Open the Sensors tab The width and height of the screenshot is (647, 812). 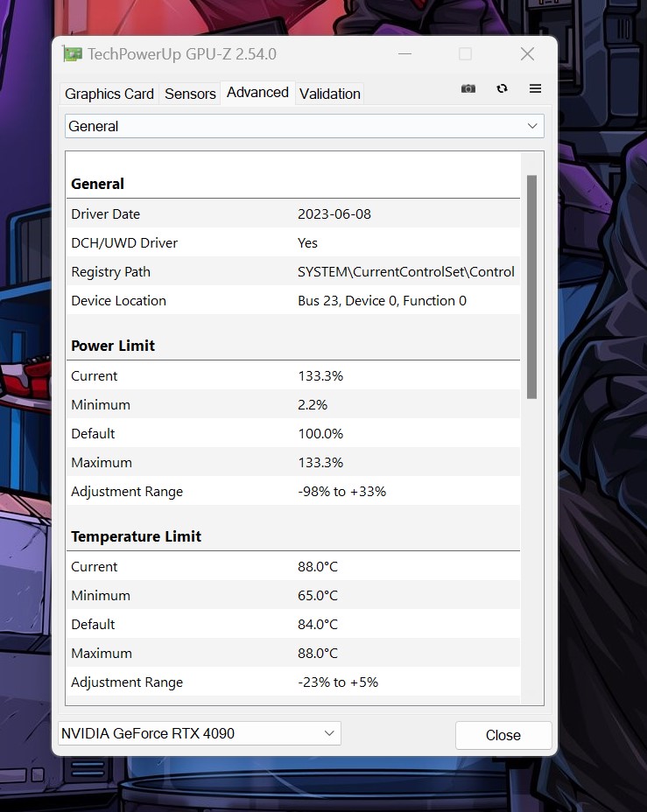(190, 94)
